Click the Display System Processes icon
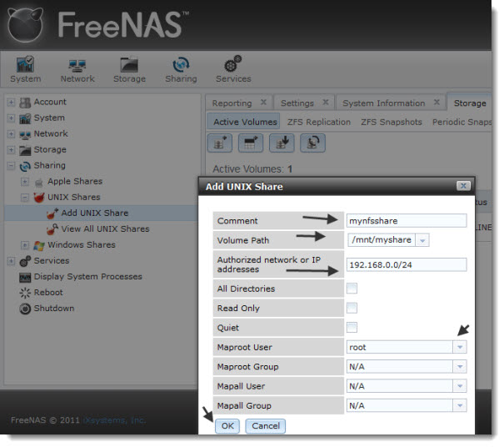The width and height of the screenshot is (504, 447). [x=25, y=277]
